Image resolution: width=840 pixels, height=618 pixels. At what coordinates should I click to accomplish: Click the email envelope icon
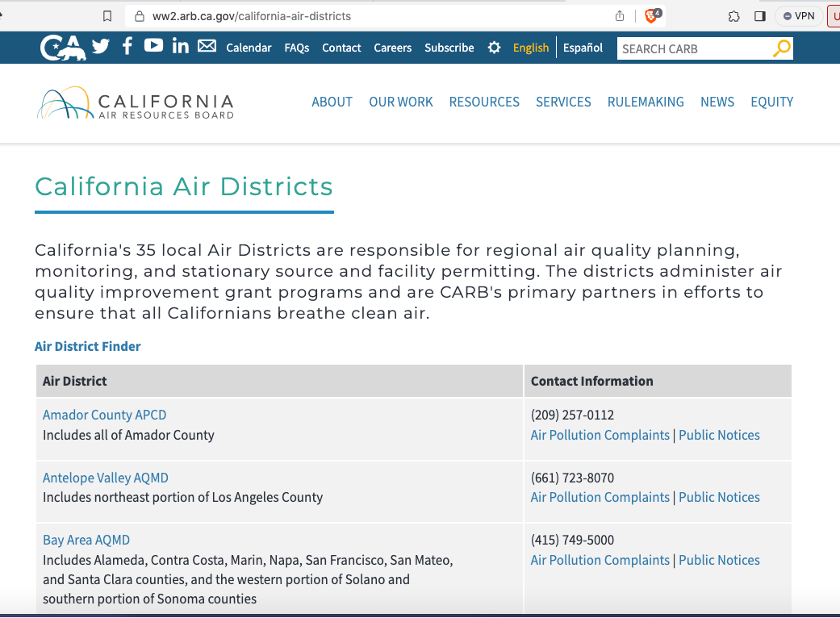point(207,46)
